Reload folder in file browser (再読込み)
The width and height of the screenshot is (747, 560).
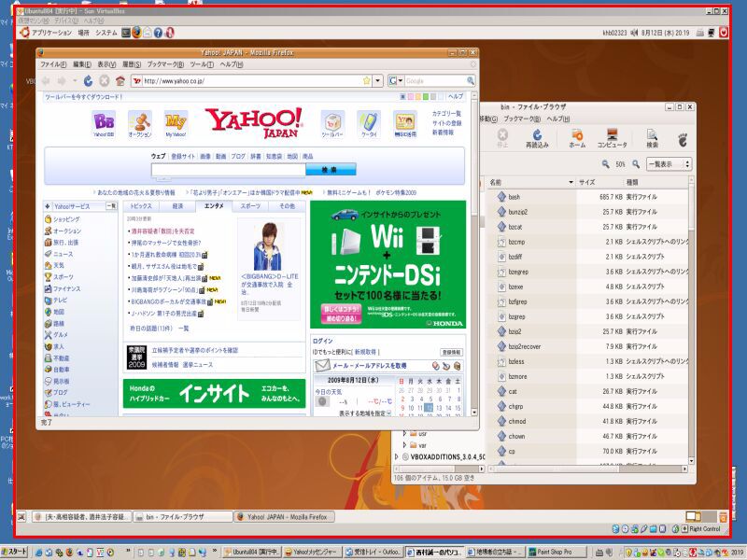tap(537, 138)
